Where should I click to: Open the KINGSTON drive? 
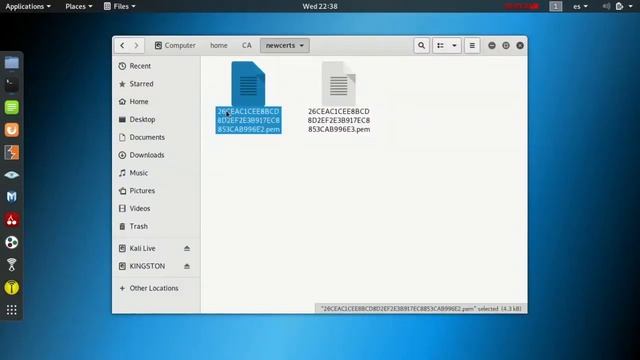147,266
